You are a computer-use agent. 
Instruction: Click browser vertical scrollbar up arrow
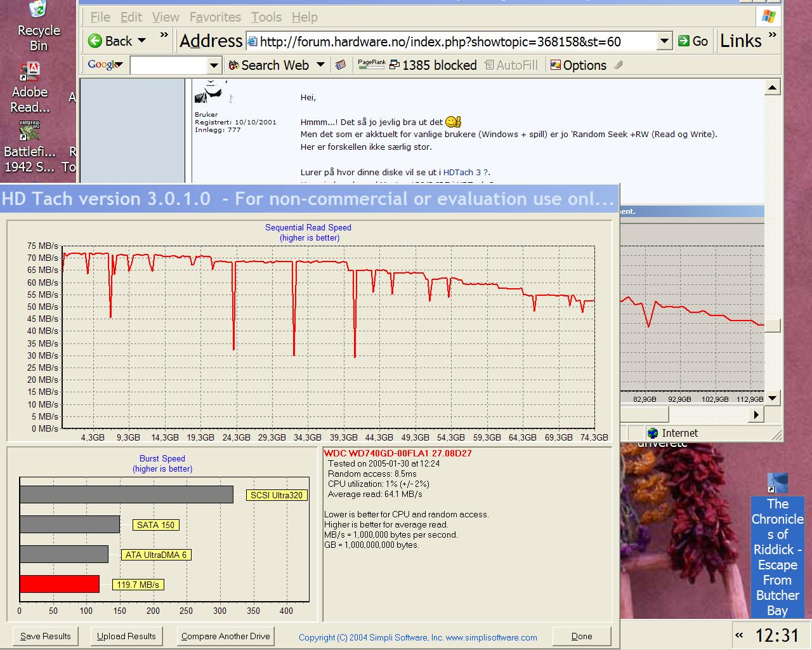point(772,88)
